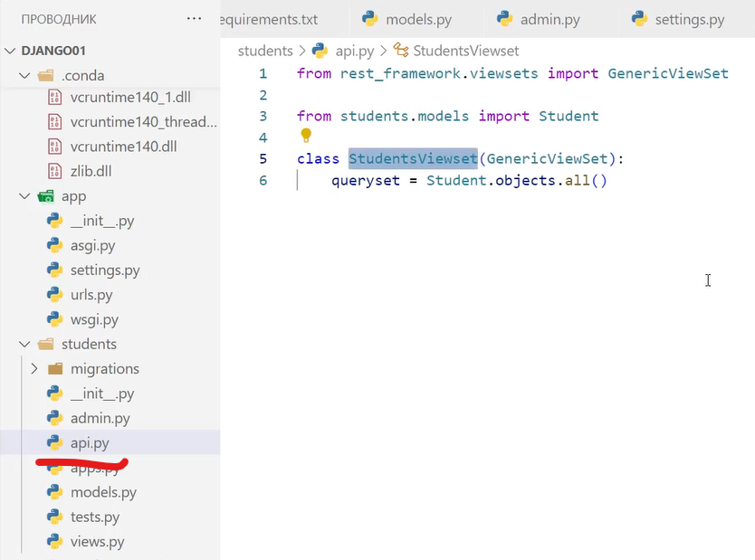Collapse the DJANGO01 root folder
Screen dimensions: 755x560
click(11, 51)
